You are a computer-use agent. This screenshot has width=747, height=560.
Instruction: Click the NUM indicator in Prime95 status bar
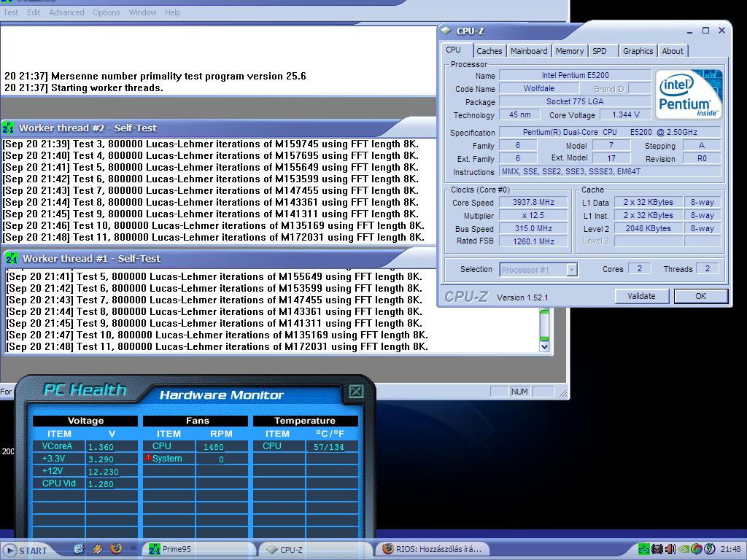(x=519, y=392)
